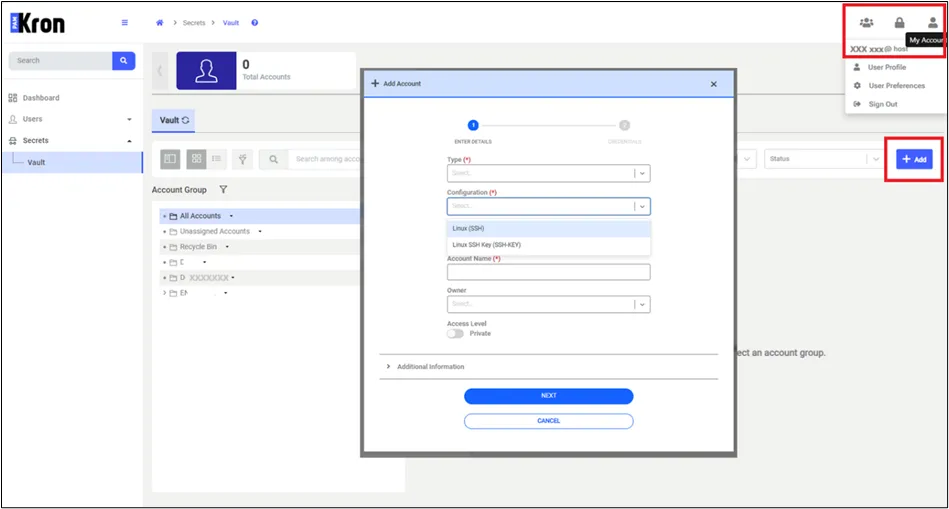Open the My Account person icon
The height and width of the screenshot is (509, 949).
(933, 23)
